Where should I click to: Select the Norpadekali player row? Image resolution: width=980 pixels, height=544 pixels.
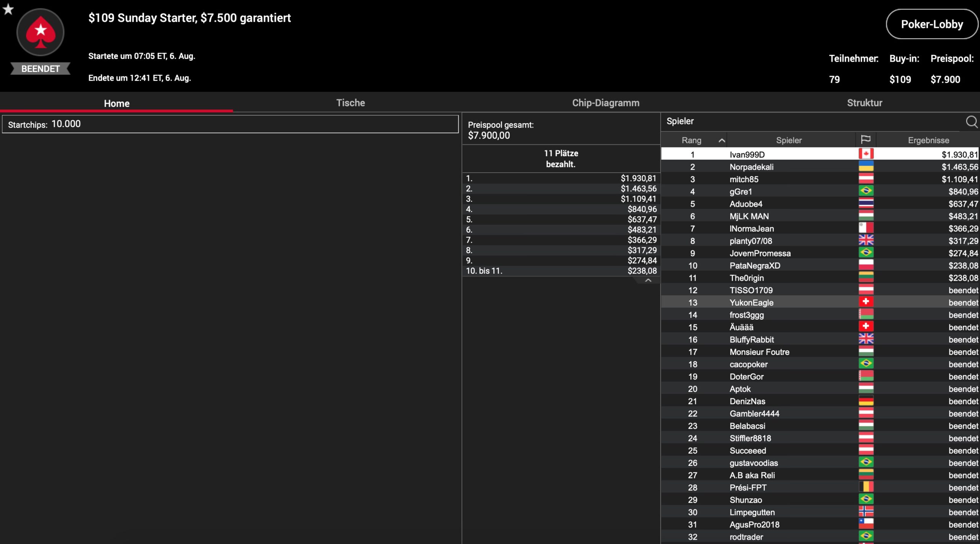(751, 167)
